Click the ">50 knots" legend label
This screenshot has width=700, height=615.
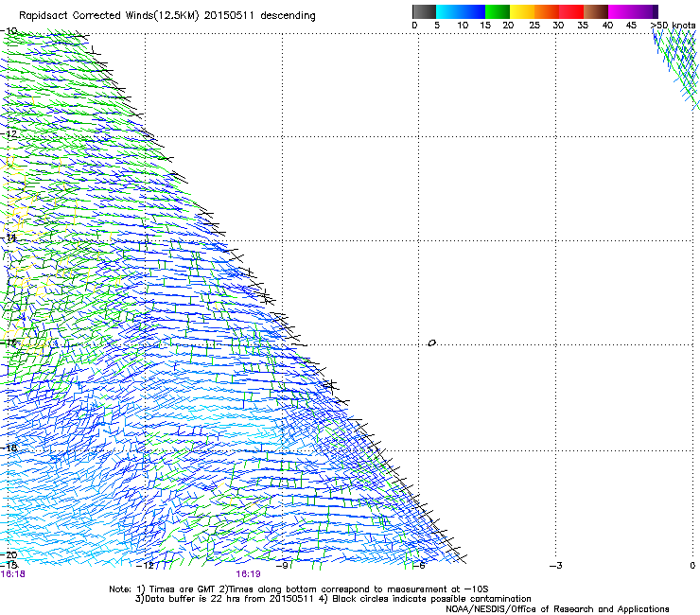(673, 26)
